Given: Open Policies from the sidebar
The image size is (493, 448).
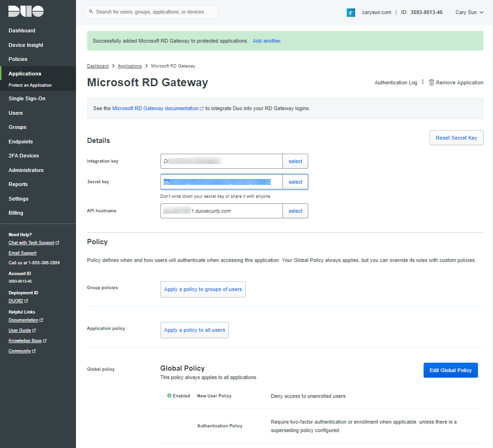Looking at the screenshot, I should (18, 59).
